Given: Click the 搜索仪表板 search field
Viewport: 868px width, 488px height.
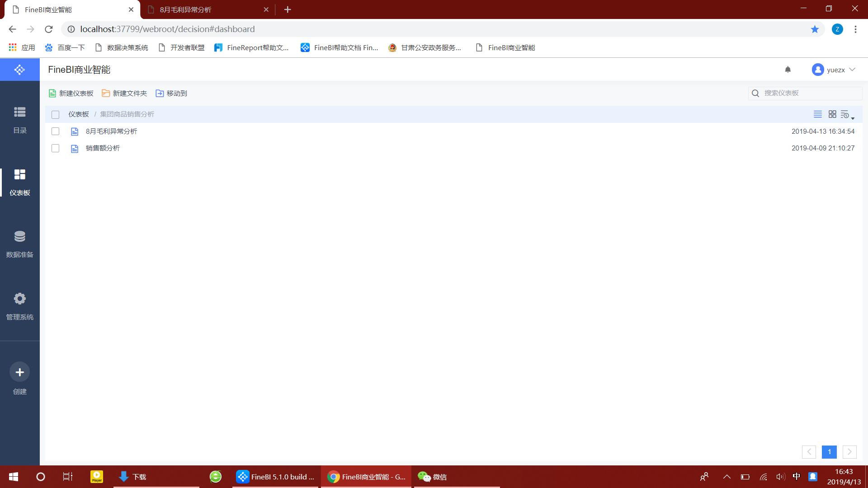Looking at the screenshot, I should 809,93.
